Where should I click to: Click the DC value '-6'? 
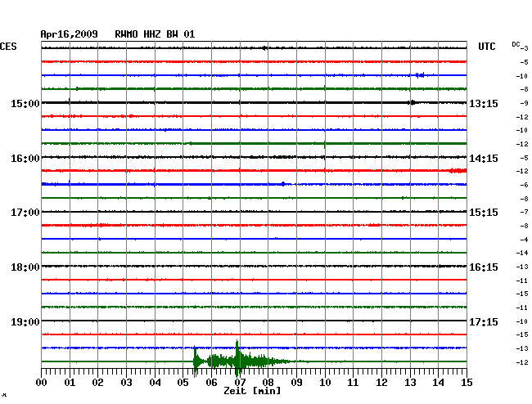tap(524, 185)
